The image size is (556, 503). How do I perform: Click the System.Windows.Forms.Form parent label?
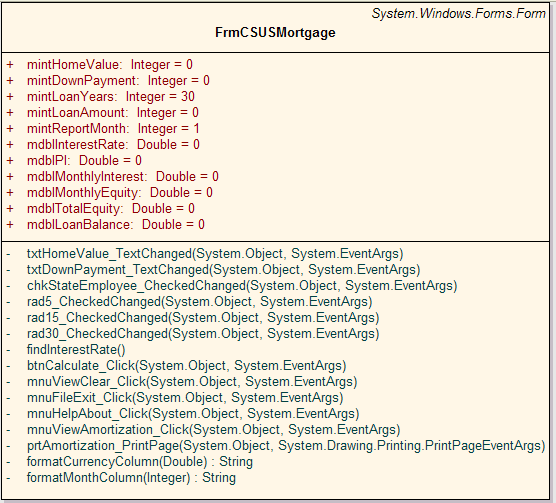tap(458, 13)
